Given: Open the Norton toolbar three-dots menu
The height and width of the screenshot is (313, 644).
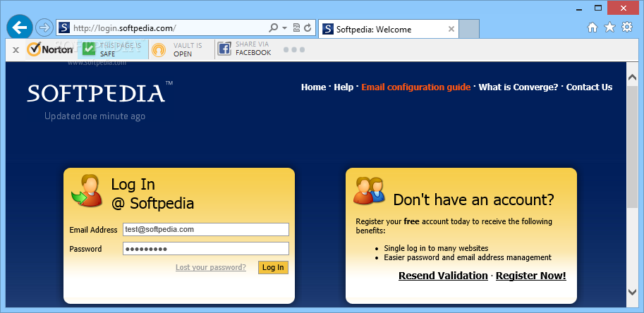Looking at the screenshot, I should click(x=294, y=49).
